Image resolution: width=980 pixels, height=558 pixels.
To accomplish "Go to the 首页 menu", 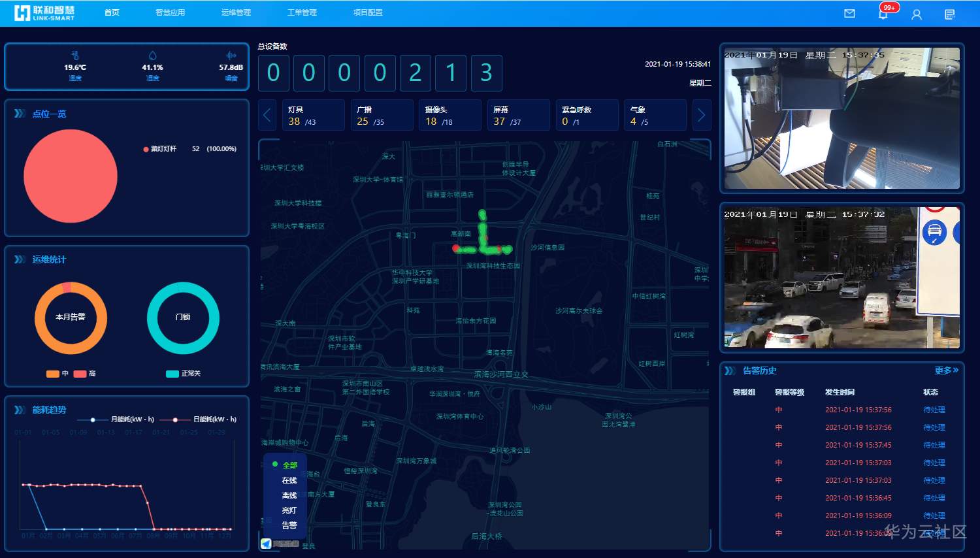I will tap(112, 12).
